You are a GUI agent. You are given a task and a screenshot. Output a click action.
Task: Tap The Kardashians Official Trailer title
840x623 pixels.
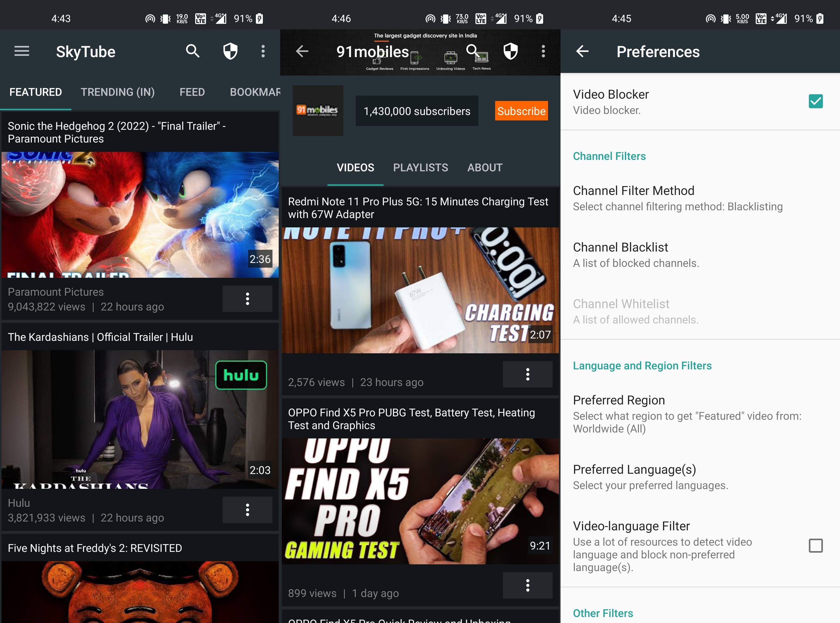[100, 337]
